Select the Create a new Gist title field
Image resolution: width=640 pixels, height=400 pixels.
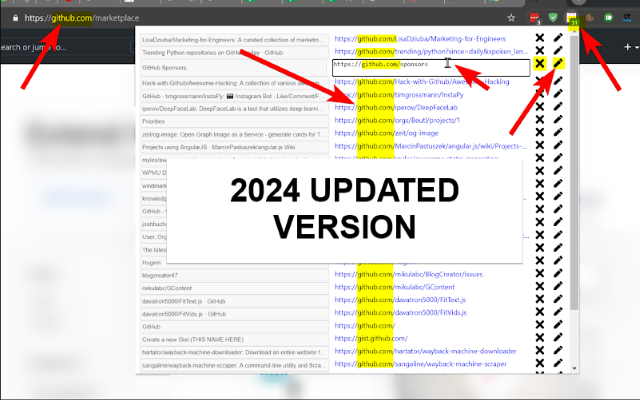pos(234,340)
